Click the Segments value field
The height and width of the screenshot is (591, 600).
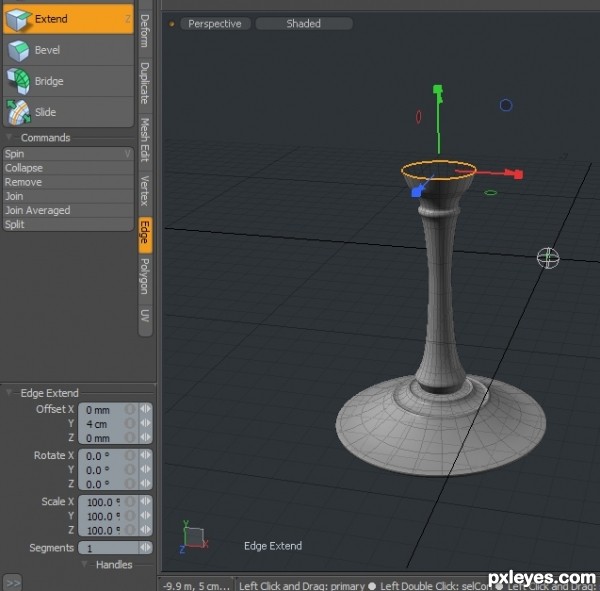[109, 548]
